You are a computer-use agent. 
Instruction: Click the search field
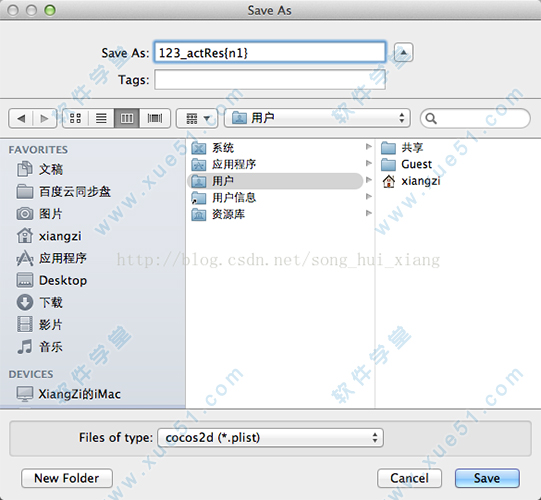pos(475,118)
